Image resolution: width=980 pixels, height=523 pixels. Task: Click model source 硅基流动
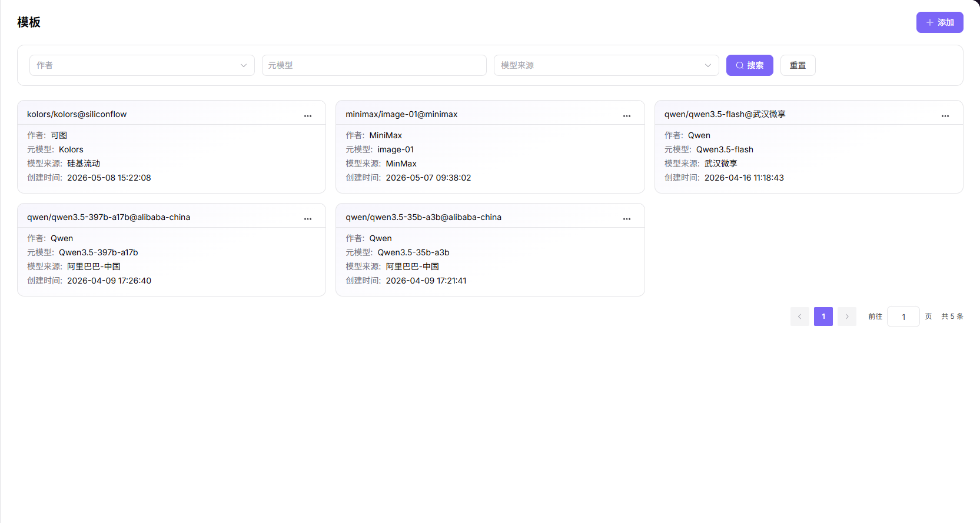[x=84, y=164]
